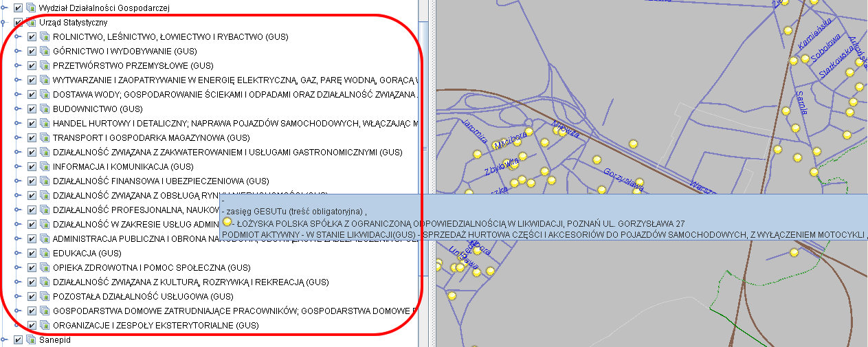868x347 pixels.
Task: Expand the ROLNICTWO, LEŚNICTWO, ŁOWIECTWO tree node
Action: point(19,36)
